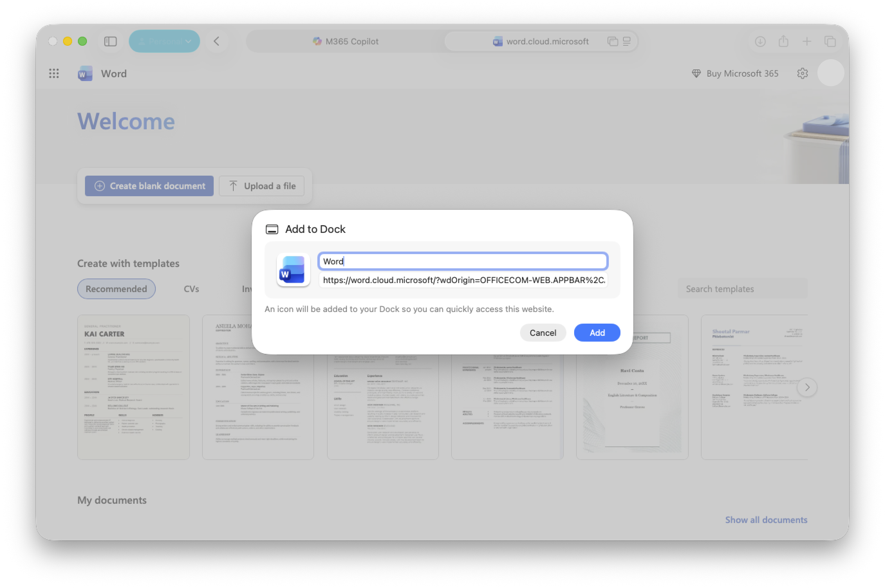Open a new tab with plus icon

click(x=806, y=41)
